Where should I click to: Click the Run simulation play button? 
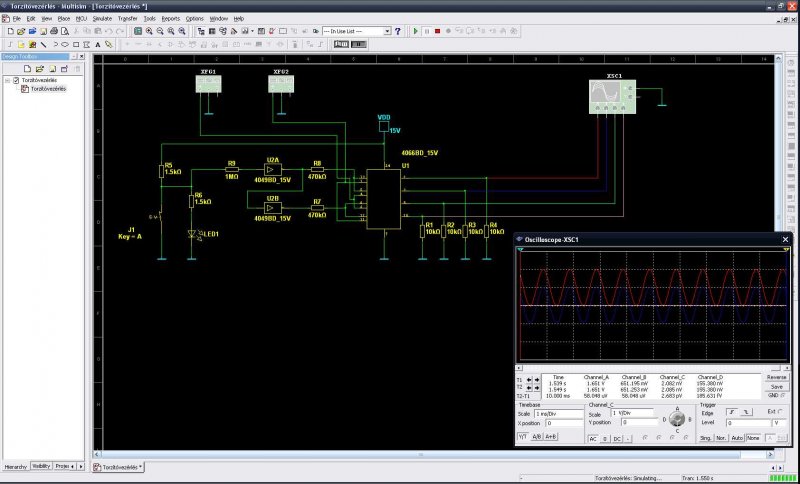(416, 31)
